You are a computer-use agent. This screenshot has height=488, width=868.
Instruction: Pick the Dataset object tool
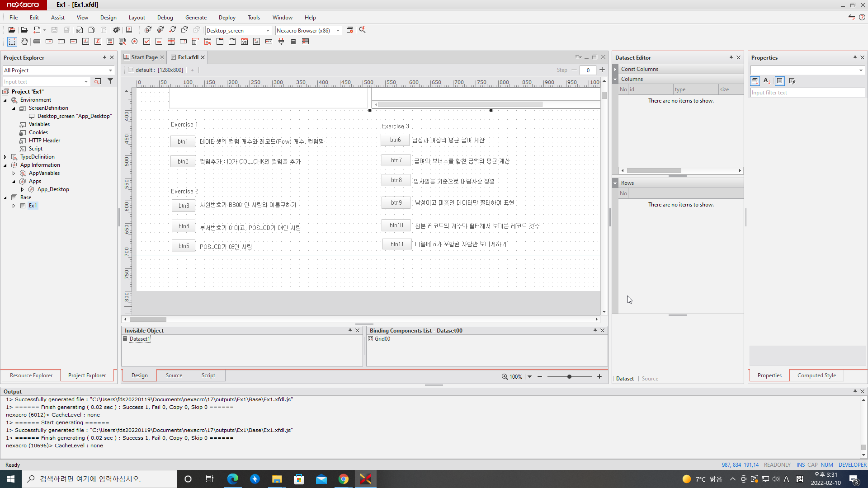point(293,42)
